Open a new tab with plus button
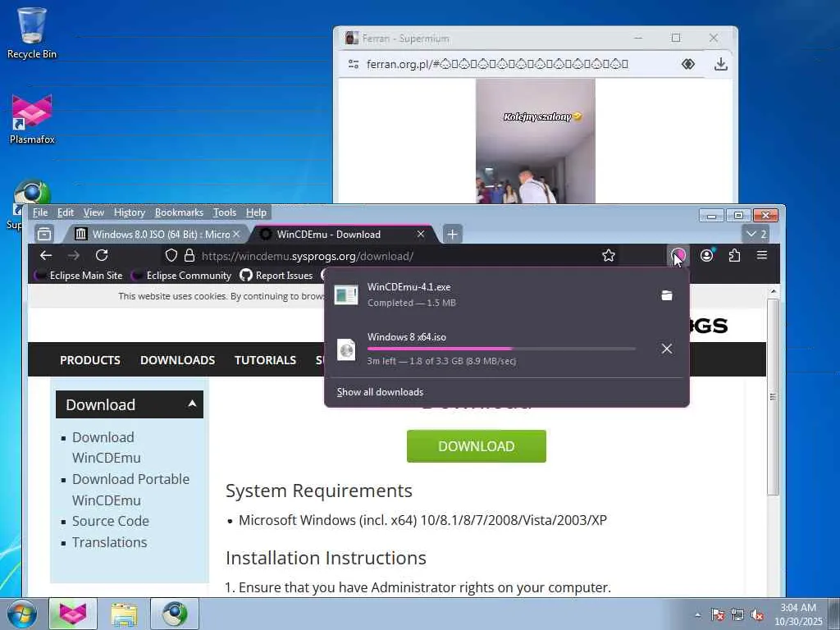840x630 pixels. pos(452,234)
